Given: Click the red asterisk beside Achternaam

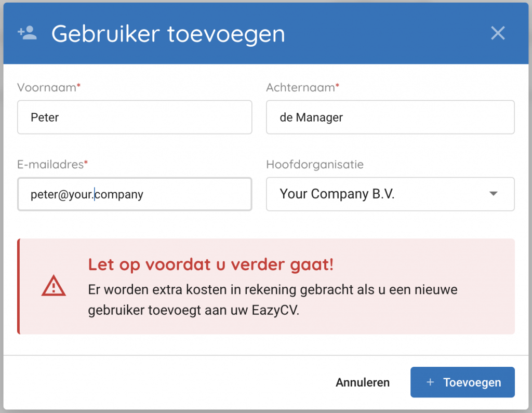Looking at the screenshot, I should coord(337,86).
